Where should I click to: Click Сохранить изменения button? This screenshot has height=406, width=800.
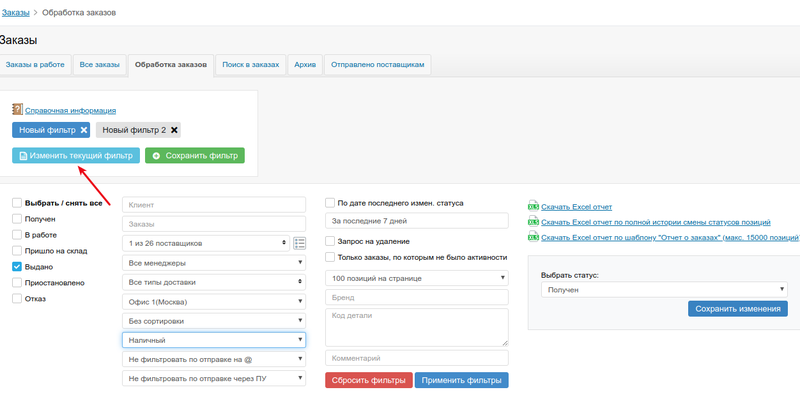pyautogui.click(x=738, y=309)
